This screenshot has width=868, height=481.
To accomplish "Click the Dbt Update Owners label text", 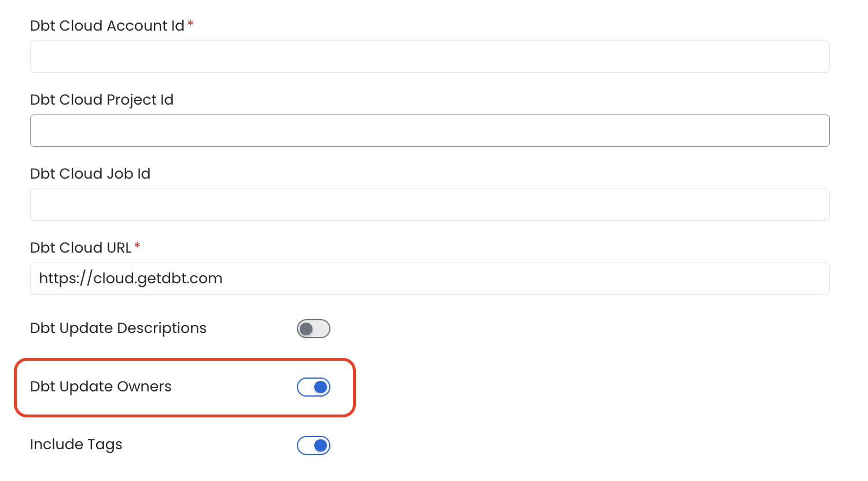I will tap(101, 387).
